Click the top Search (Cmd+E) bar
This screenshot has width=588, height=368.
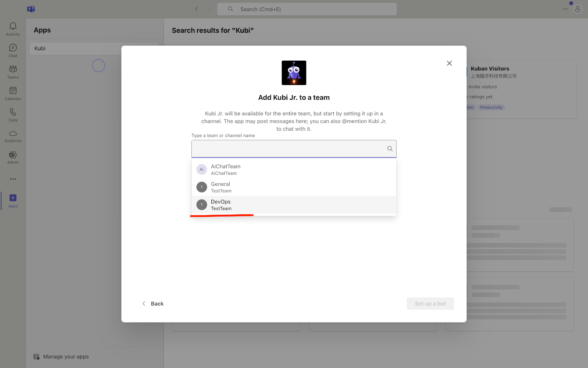pyautogui.click(x=307, y=9)
